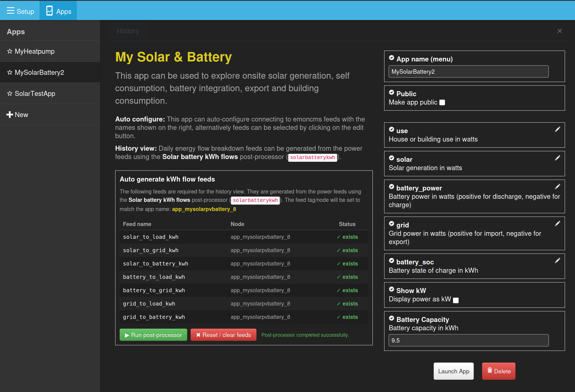The image size is (575, 392).
Task: Click the pencil edit icon for solar feed
Action: tap(557, 158)
